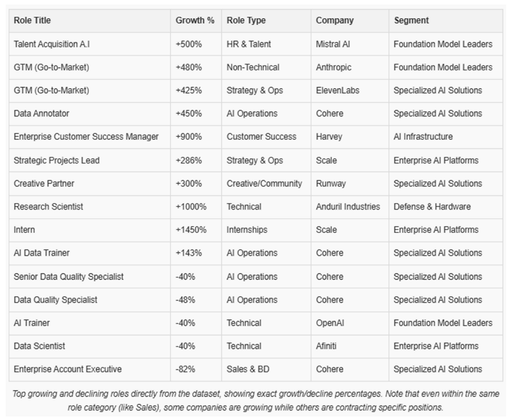Select the Enterprise Customer Success Manager cell
The image size is (510, 420).
tap(86, 137)
